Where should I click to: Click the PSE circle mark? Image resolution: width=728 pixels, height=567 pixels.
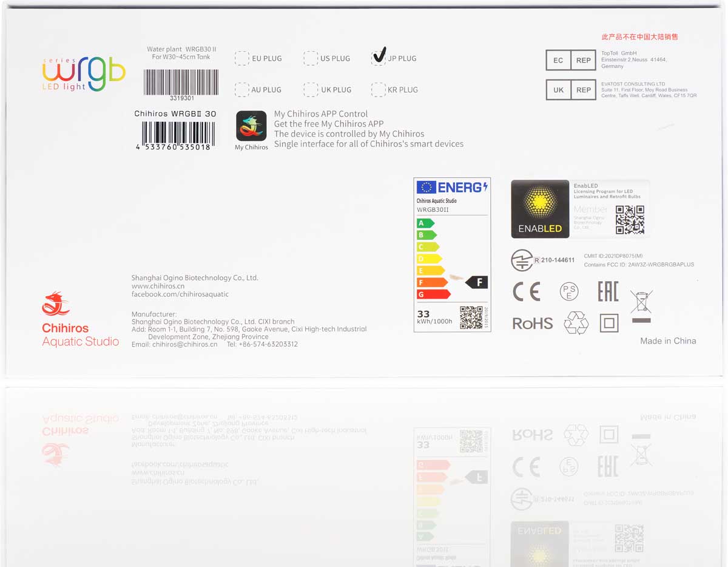click(568, 292)
